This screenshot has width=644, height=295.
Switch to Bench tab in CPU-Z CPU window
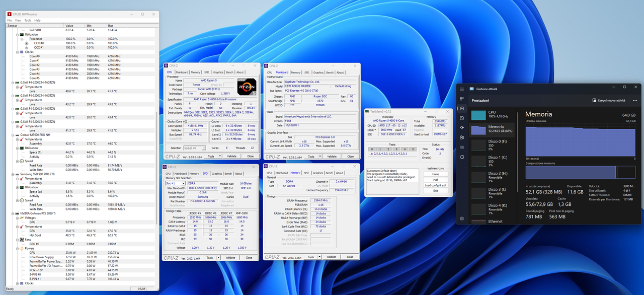[230, 72]
